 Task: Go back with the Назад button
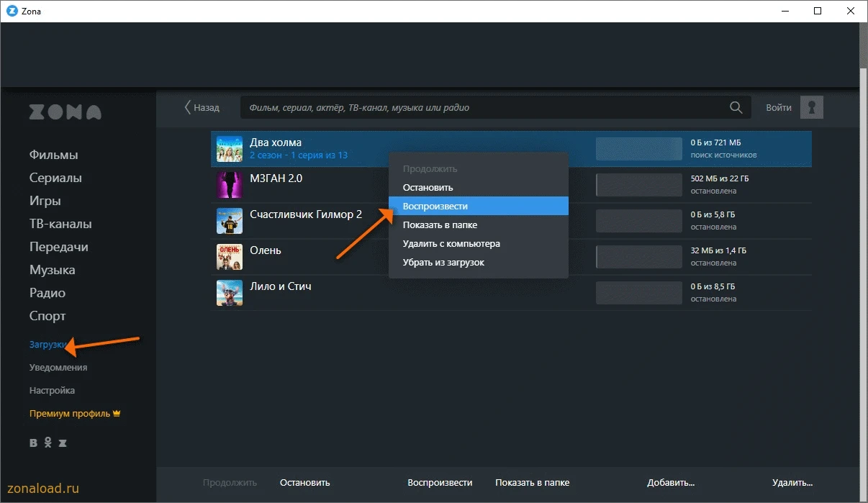click(x=202, y=107)
